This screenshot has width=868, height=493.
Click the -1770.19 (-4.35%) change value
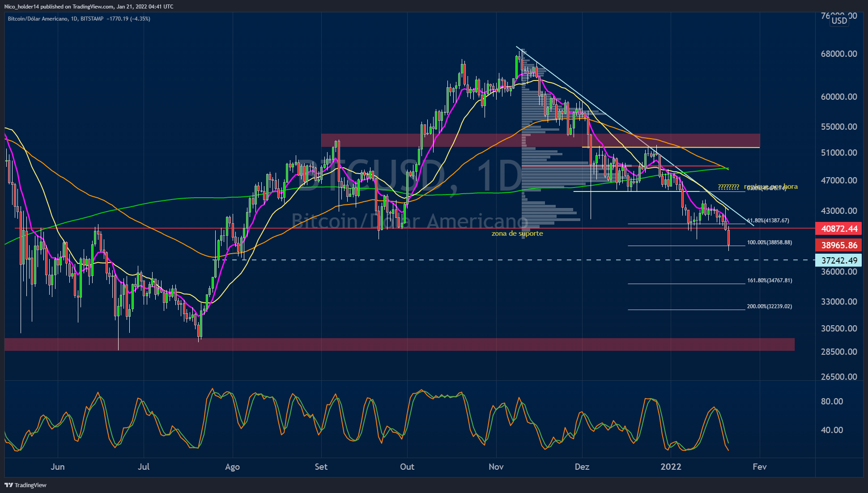(x=128, y=19)
